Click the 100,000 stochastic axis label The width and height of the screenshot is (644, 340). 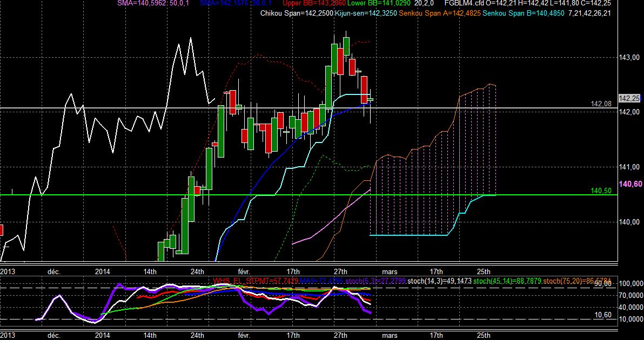(x=630, y=284)
